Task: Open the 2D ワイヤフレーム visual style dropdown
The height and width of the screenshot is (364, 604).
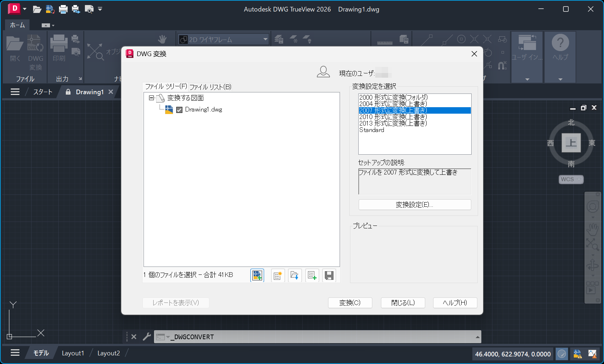Action: pos(265,39)
